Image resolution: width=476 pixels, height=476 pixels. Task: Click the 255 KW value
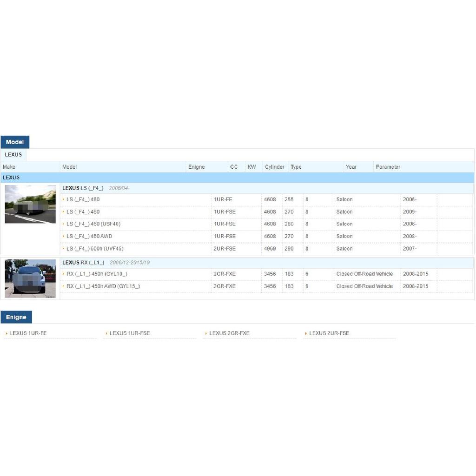(289, 199)
